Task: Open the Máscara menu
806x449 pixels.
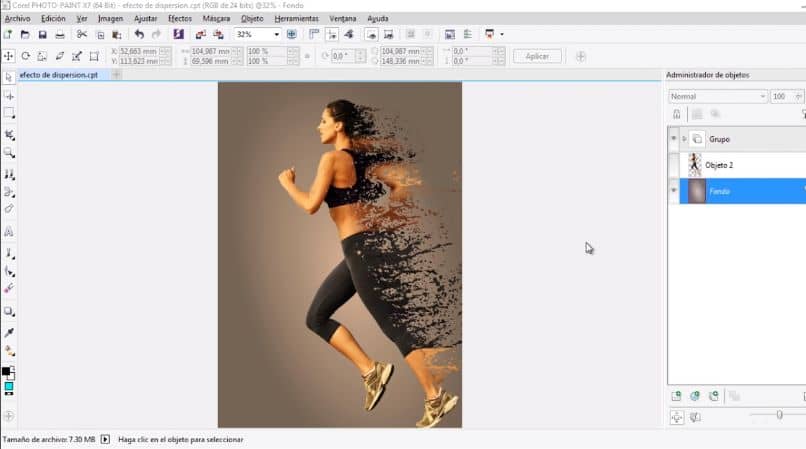Action: click(216, 19)
